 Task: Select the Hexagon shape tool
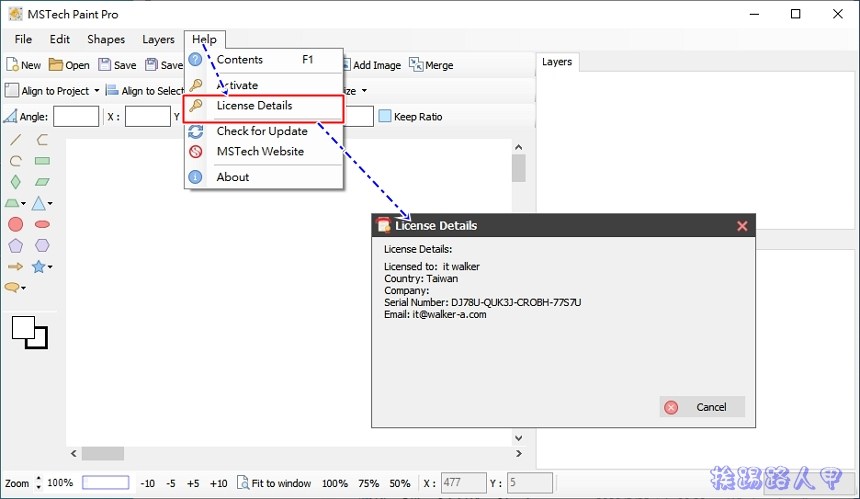(42, 246)
